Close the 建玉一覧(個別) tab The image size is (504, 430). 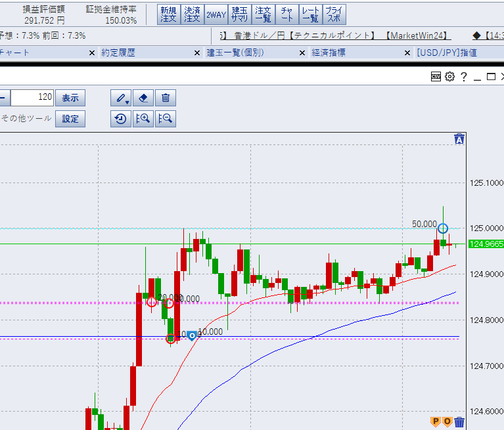(x=302, y=53)
